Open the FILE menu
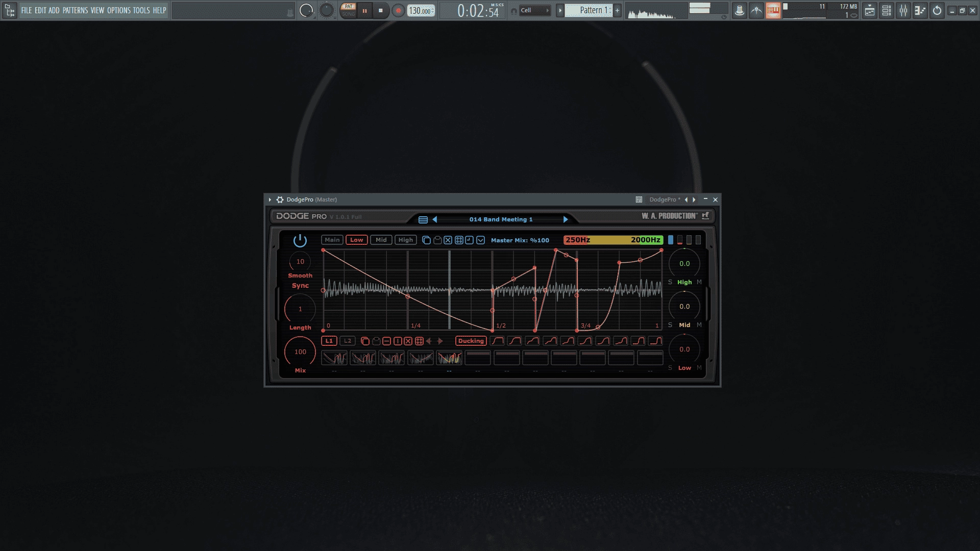This screenshot has width=980, height=551. coord(27,10)
